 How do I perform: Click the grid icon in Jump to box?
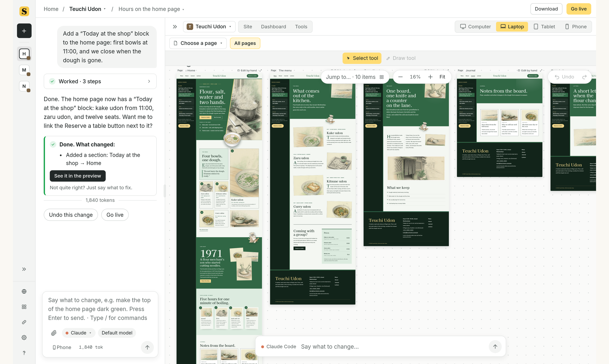(x=382, y=77)
